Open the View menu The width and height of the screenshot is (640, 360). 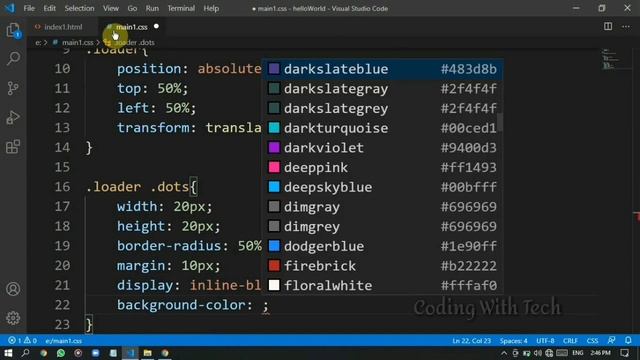[x=111, y=8]
